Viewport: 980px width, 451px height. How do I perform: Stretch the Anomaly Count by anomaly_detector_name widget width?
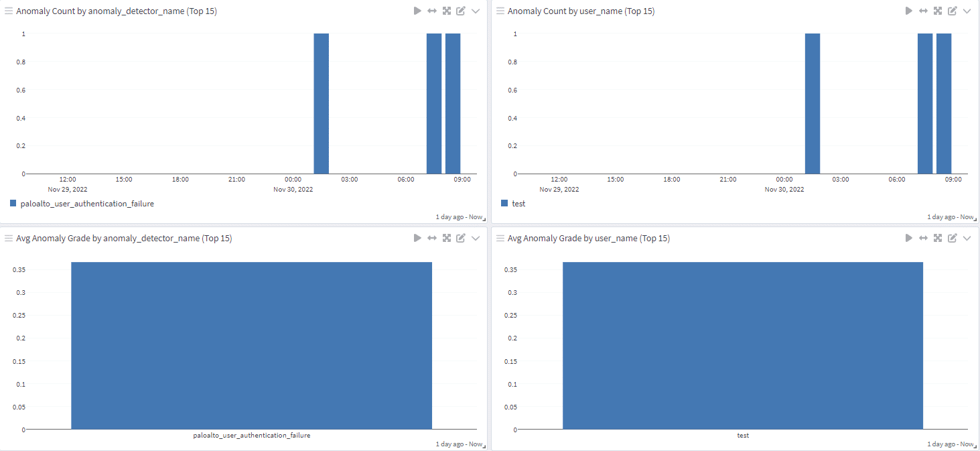point(432,11)
